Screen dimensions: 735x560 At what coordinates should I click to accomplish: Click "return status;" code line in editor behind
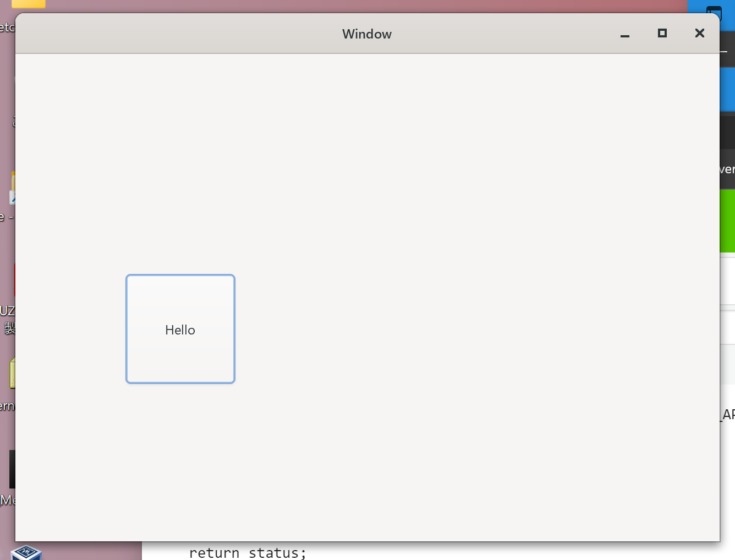point(248,553)
